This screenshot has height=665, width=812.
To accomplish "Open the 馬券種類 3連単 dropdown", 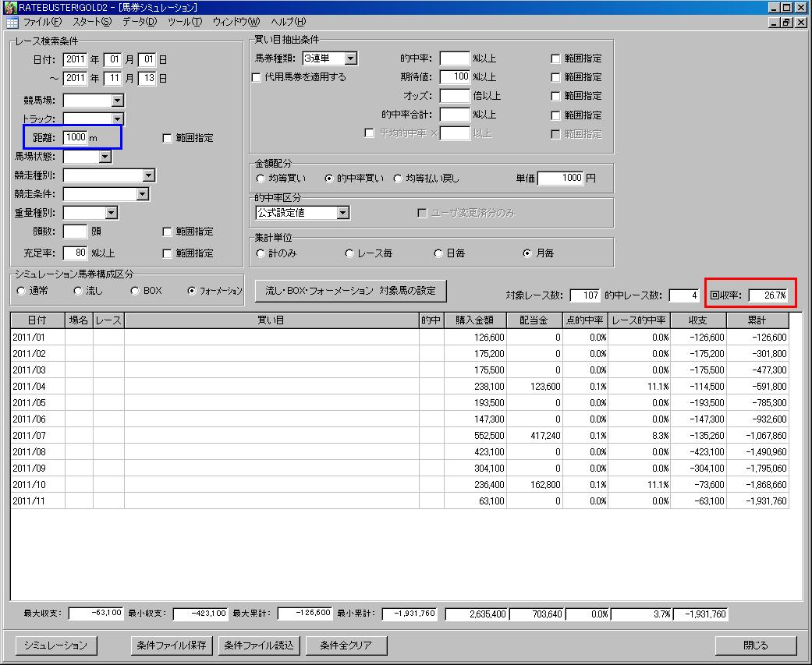I will point(350,58).
